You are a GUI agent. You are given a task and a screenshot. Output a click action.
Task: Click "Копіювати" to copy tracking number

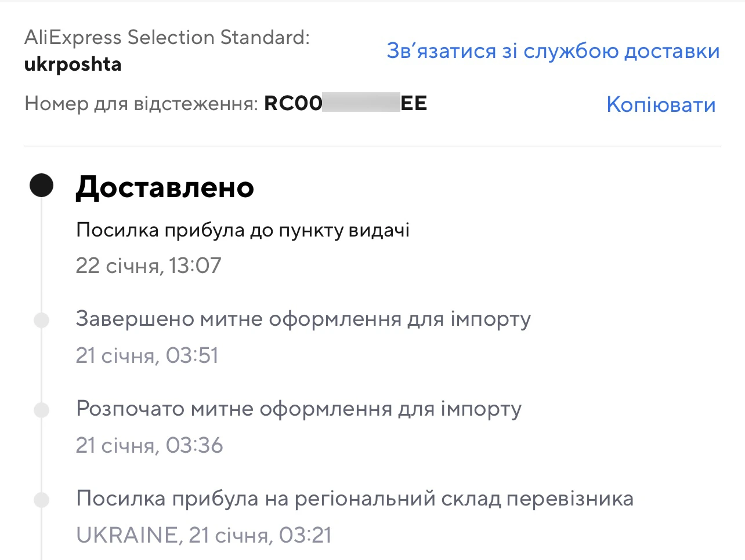coord(661,105)
